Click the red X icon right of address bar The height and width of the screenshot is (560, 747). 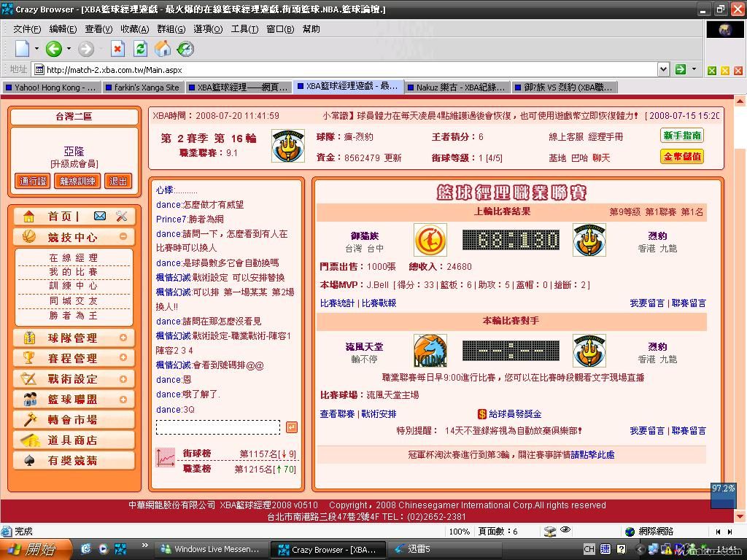(738, 71)
